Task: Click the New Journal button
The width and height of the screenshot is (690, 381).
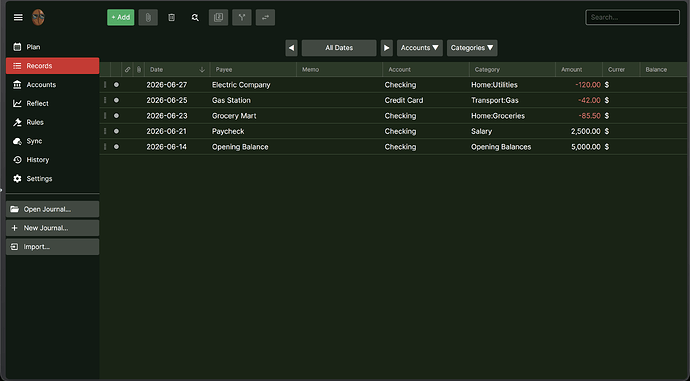Action: (52, 228)
